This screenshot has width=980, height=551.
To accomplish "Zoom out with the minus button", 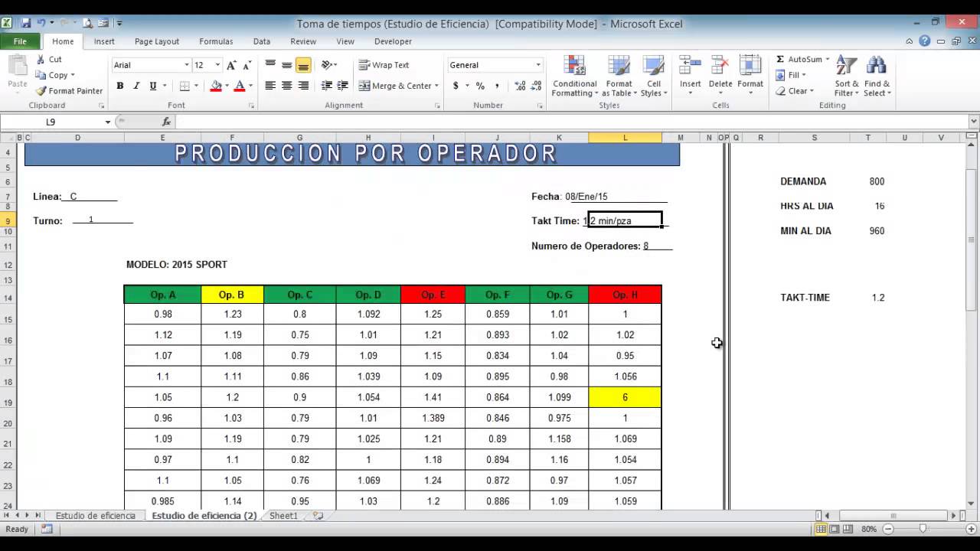I will pos(888,529).
